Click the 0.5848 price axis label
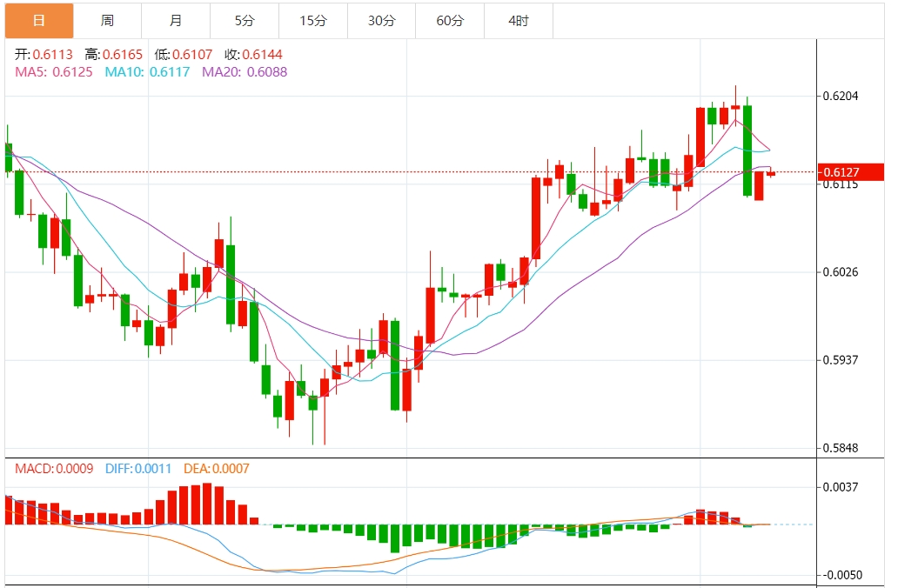 coord(841,448)
